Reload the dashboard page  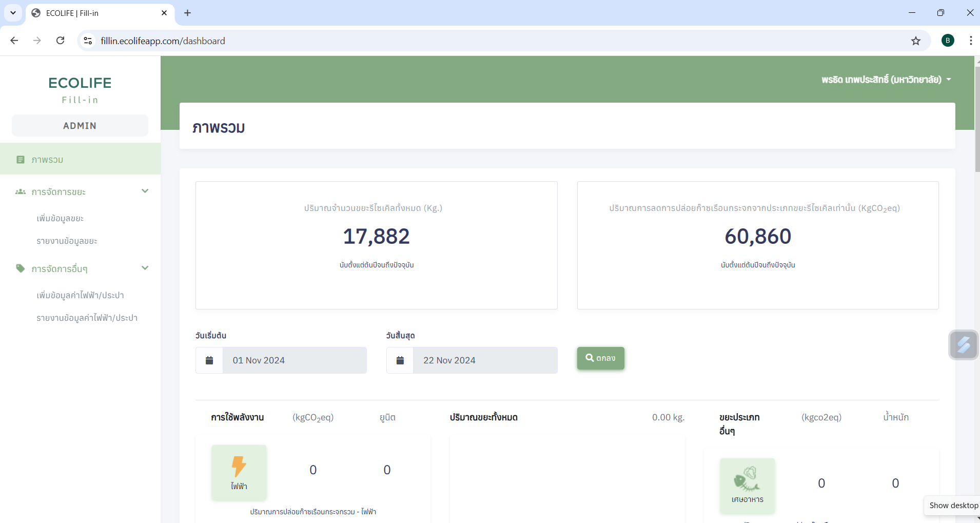tap(61, 41)
